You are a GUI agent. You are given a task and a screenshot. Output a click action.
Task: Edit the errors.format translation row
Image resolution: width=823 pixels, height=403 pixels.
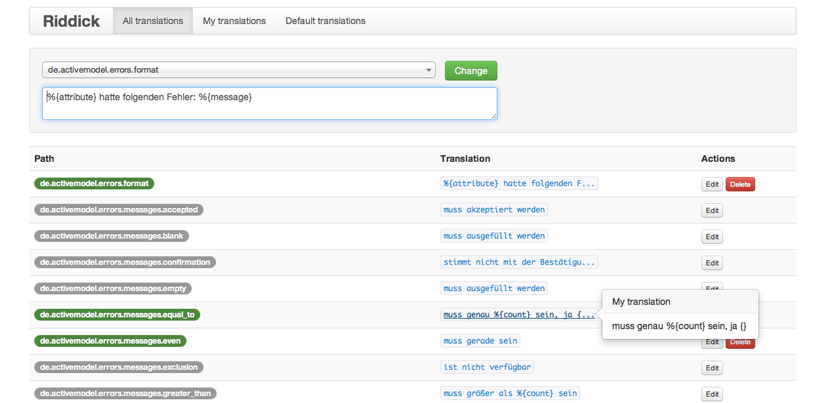(711, 184)
